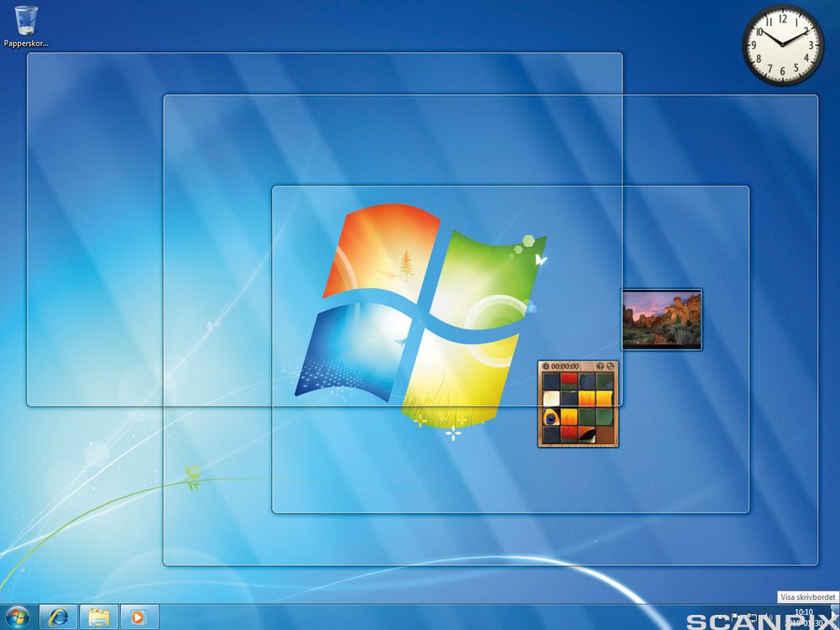The width and height of the screenshot is (840, 630).
Task: Select the brown empty-looking puzzle tile
Action: coord(605,435)
